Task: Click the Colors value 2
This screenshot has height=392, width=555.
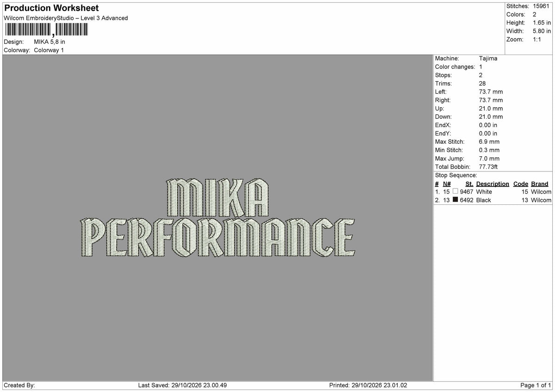Action: tap(535, 14)
